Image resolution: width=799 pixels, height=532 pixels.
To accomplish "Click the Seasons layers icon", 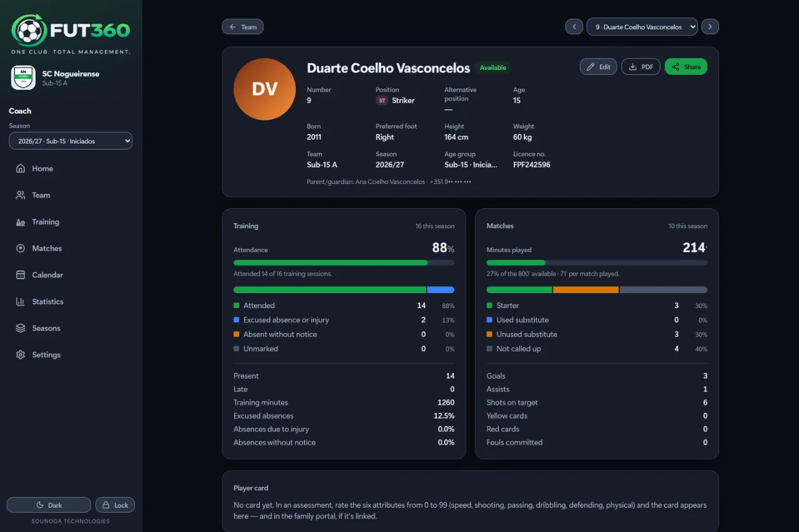I will (21, 328).
